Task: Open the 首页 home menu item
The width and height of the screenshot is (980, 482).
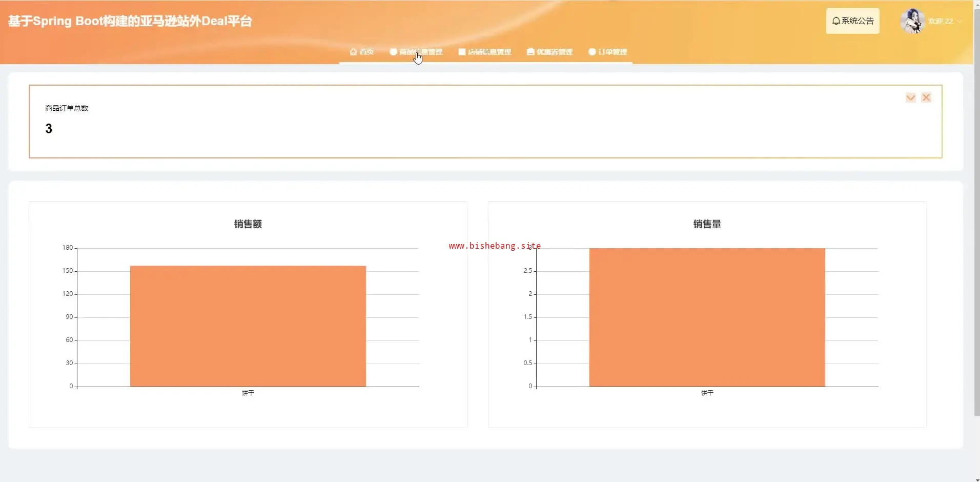Action: pyautogui.click(x=361, y=52)
